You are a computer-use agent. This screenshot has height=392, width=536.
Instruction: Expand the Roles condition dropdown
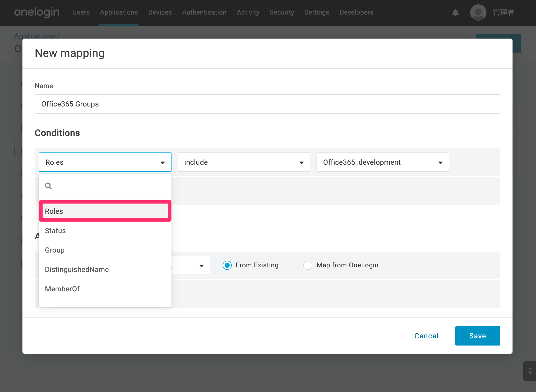coord(105,162)
